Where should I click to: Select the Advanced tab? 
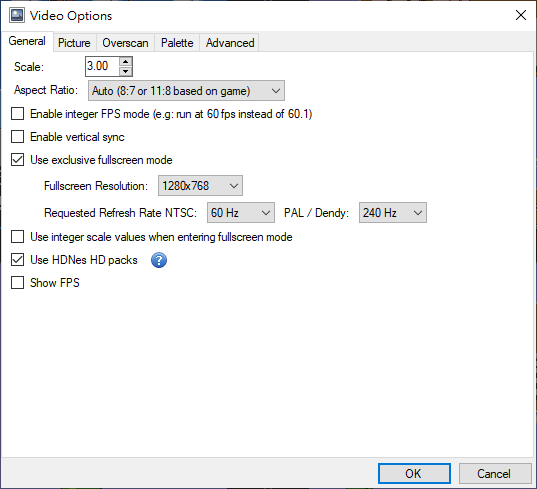[230, 43]
